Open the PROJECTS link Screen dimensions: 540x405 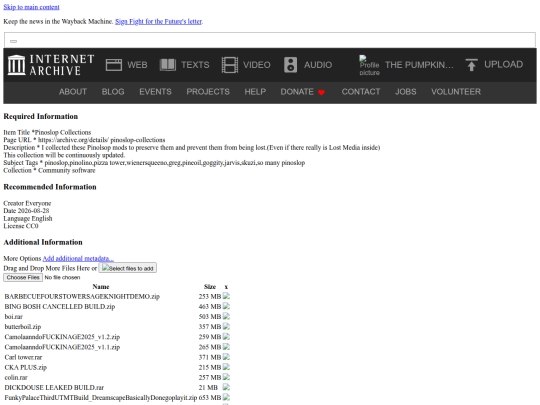[208, 92]
